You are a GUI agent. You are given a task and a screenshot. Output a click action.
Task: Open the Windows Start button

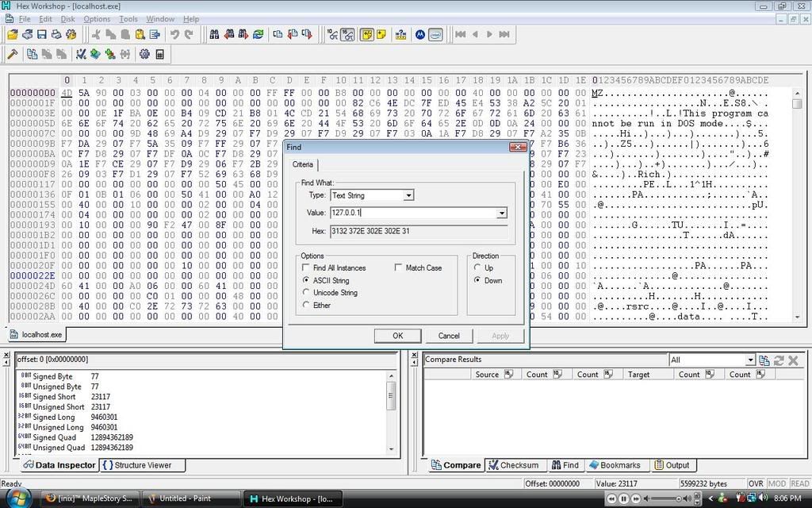[x=19, y=498]
